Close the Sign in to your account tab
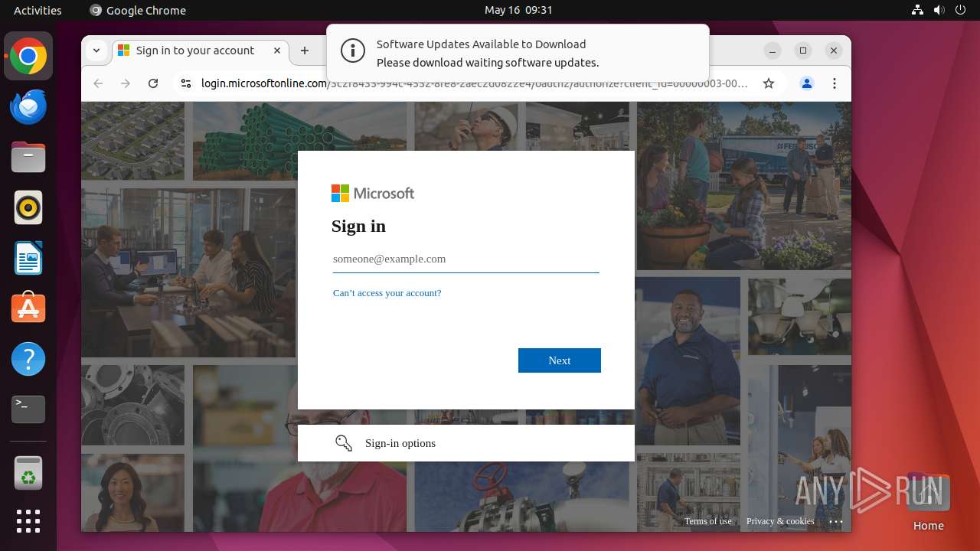Image resolution: width=980 pixels, height=551 pixels. [277, 51]
